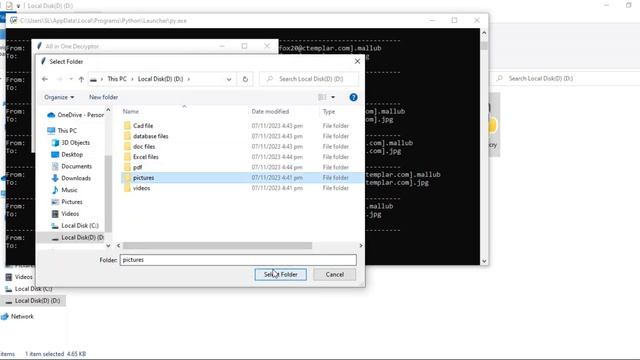Click the horizontal scrollbar right arrow
Screen dimensions: 640x360
click(361, 246)
